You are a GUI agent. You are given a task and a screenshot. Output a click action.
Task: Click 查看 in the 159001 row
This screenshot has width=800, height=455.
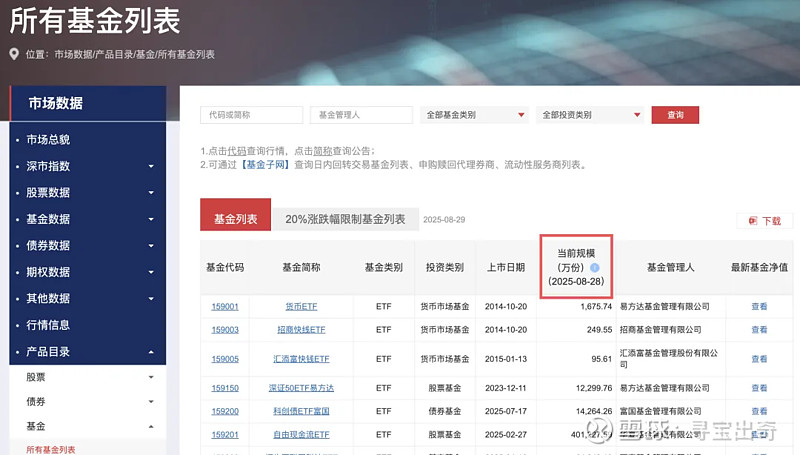tap(759, 307)
